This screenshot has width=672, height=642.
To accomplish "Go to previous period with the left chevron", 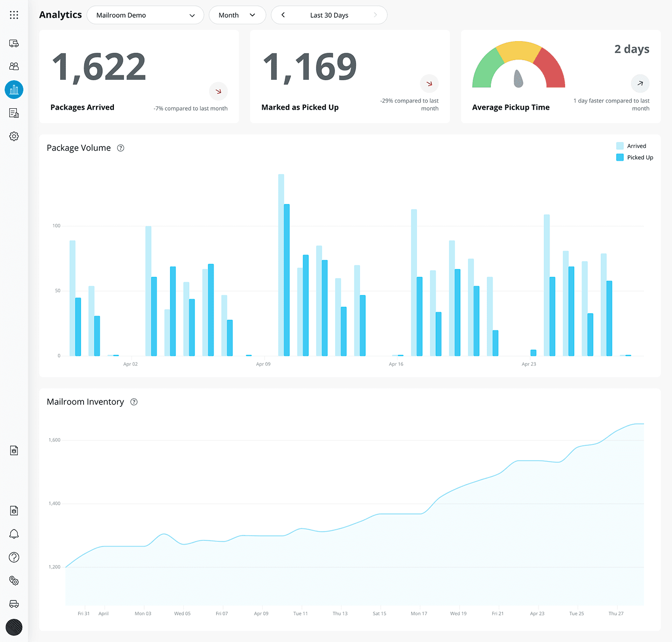I will pos(283,15).
